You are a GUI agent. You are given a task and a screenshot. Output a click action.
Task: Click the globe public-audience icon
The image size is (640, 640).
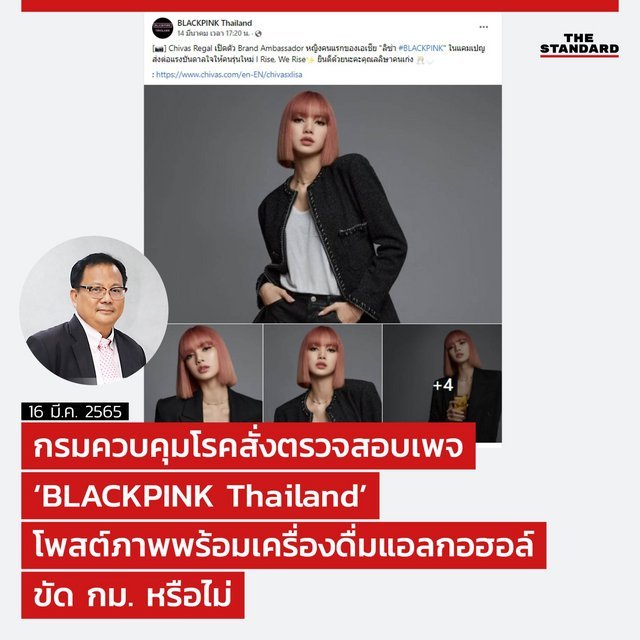(258, 33)
